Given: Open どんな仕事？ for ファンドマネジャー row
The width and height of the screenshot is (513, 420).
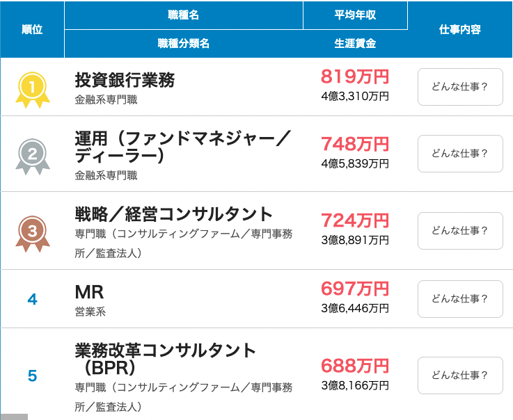Looking at the screenshot, I should click(460, 154).
